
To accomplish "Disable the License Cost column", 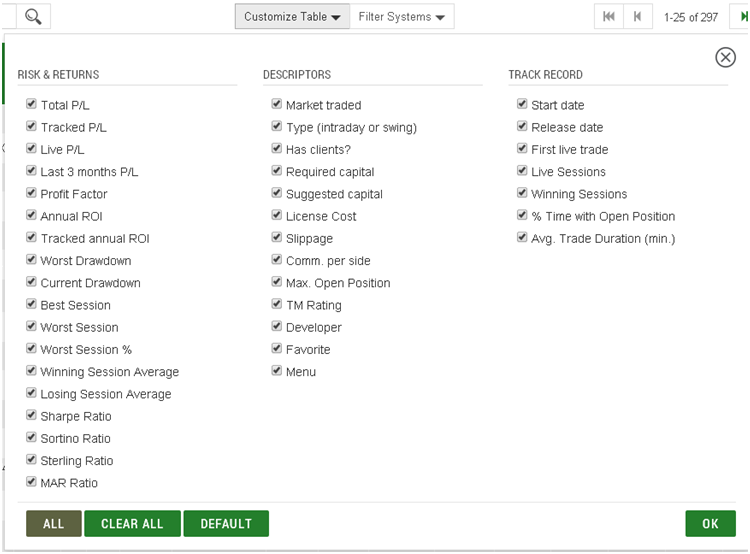I will click(276, 215).
